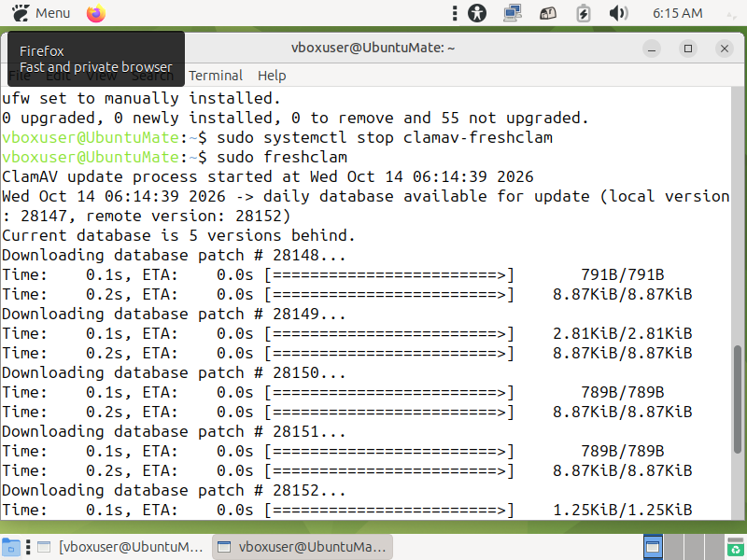Screen dimensions: 747x560
Task: Click the progress bar in the 791B/791B row
Action: pos(389,274)
